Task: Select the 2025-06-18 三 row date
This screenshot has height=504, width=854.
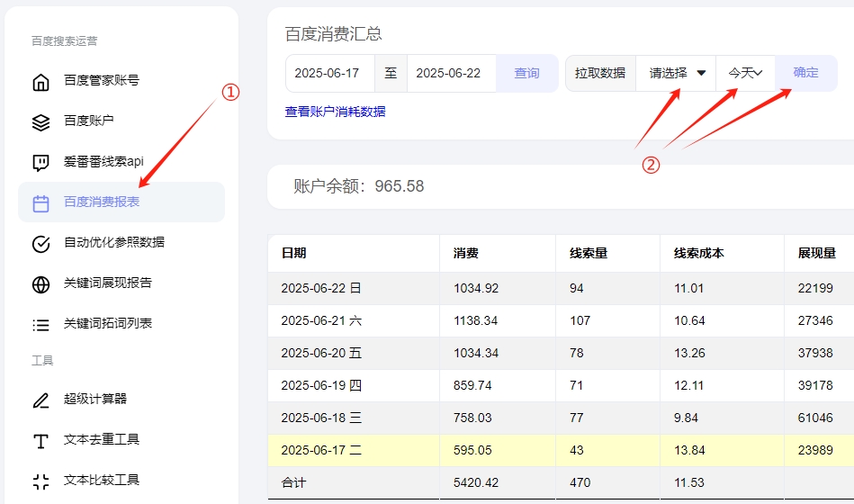Action: [x=321, y=418]
